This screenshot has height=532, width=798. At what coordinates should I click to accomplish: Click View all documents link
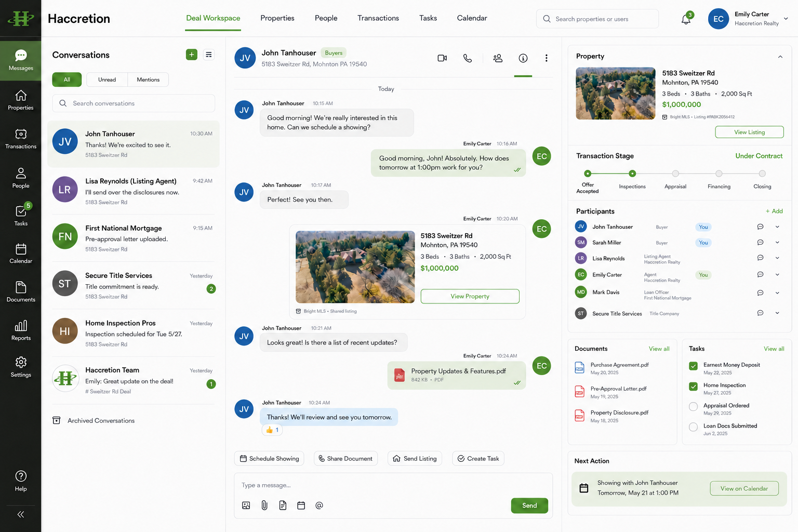point(659,349)
